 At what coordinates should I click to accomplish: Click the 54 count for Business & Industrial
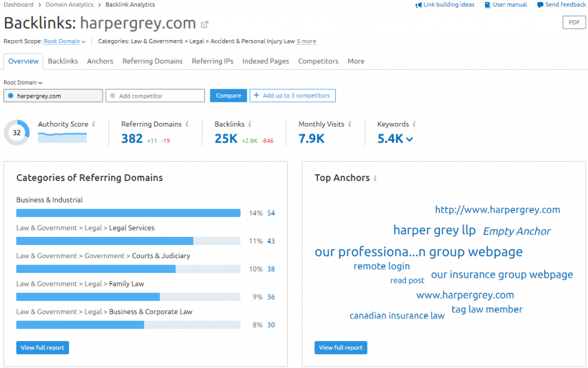[271, 213]
